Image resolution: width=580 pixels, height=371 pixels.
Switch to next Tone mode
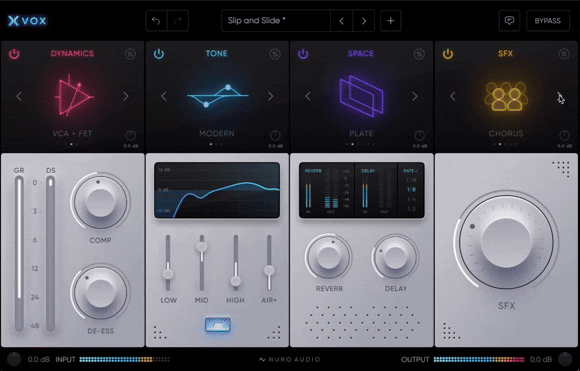point(270,96)
